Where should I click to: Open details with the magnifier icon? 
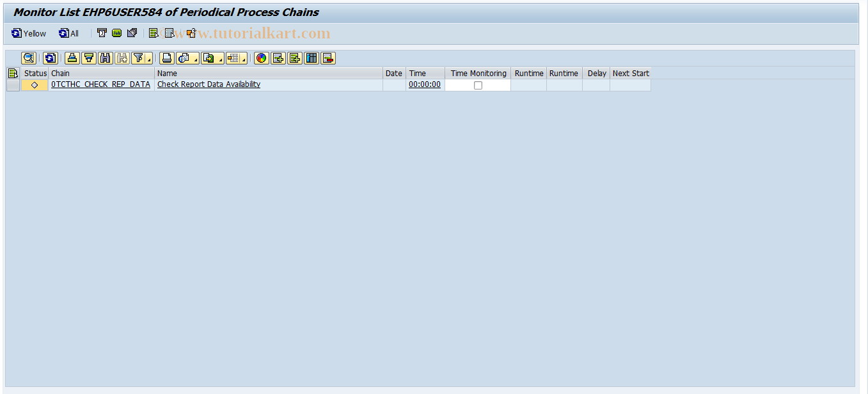pos(29,58)
